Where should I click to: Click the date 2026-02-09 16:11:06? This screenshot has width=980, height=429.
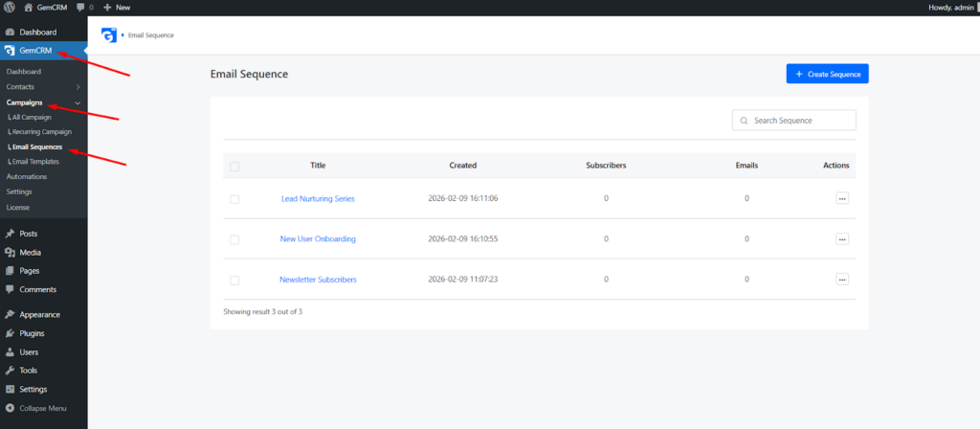(x=463, y=198)
